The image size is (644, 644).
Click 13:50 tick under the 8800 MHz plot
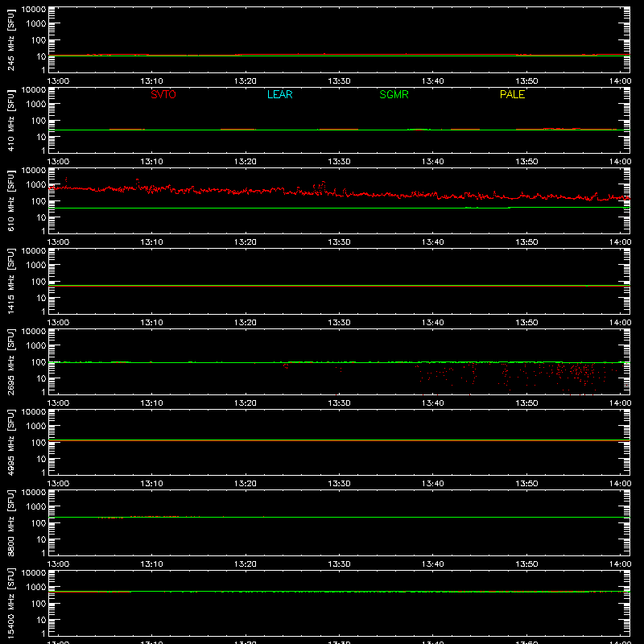tap(526, 564)
